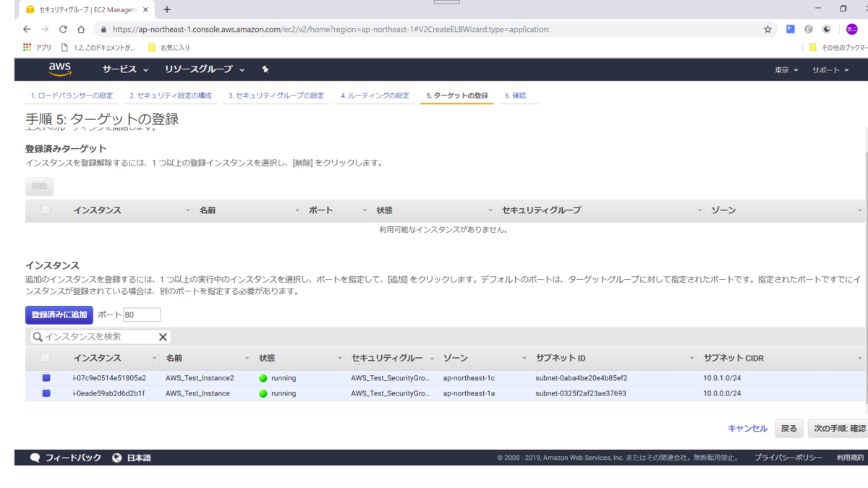Click the 登録済みに追加 button
Viewport: 868px width, 488px height.
58,314
